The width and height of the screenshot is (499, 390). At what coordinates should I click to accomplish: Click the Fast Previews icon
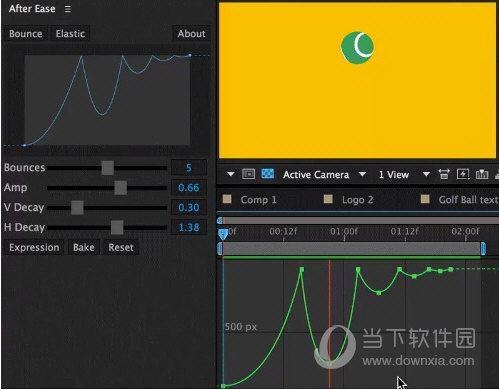[463, 174]
